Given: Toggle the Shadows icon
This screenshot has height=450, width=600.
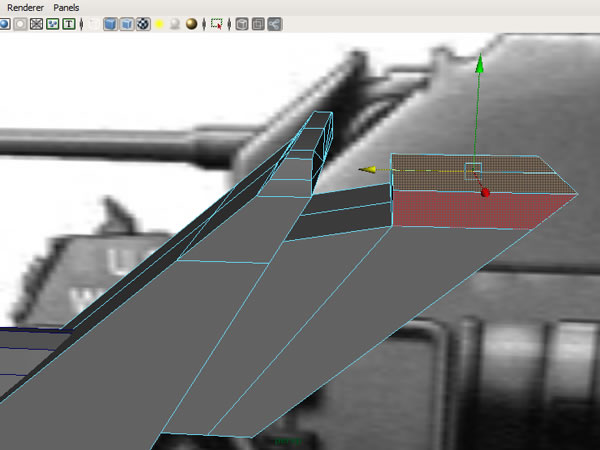Looking at the screenshot, I should click(x=175, y=24).
